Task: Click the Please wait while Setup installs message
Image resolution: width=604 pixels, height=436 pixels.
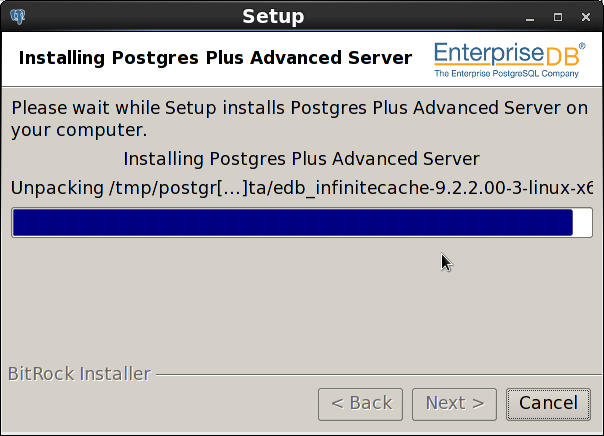Action: [x=300, y=119]
